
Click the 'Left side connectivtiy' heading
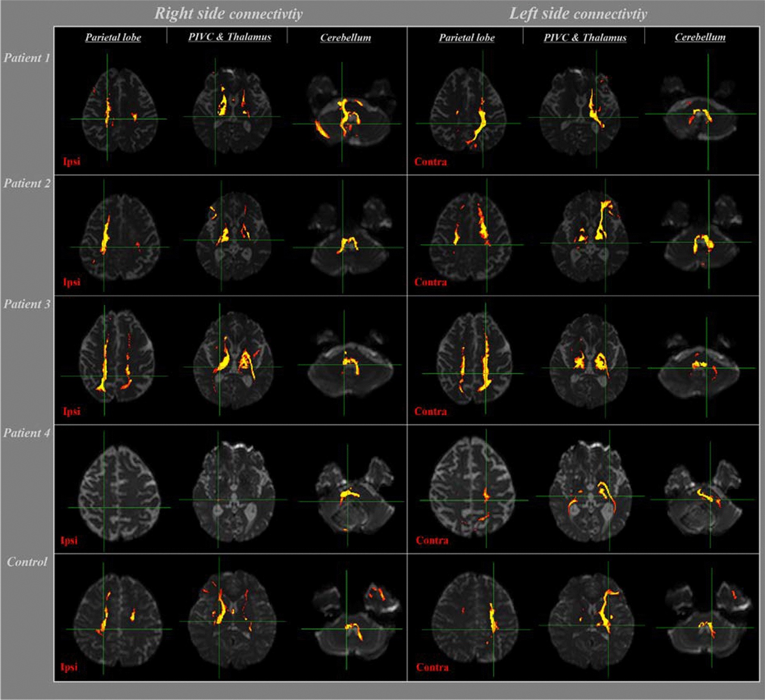pyautogui.click(x=578, y=14)
